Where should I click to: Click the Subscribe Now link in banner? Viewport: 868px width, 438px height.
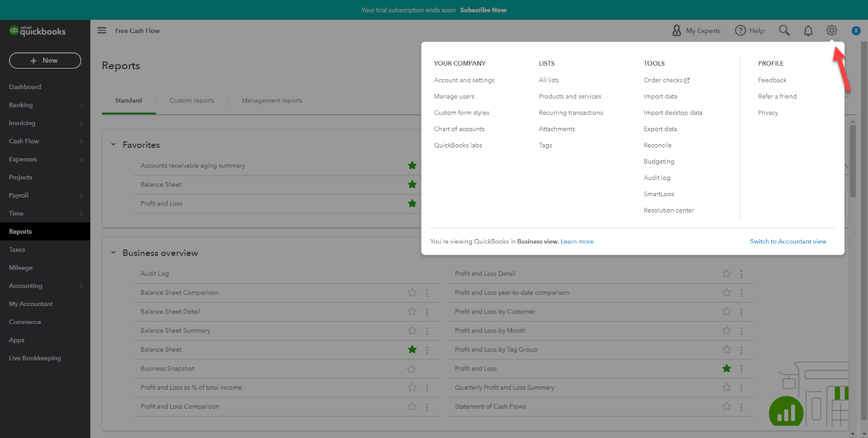483,10
